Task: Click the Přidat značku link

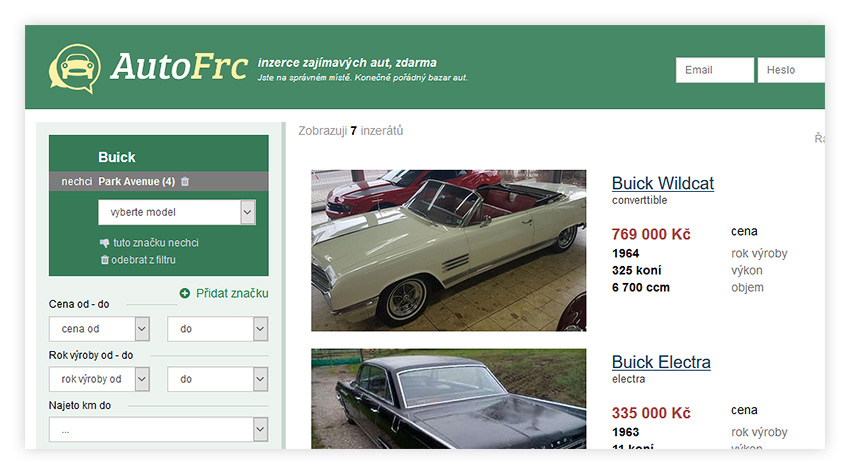Action: click(x=232, y=293)
